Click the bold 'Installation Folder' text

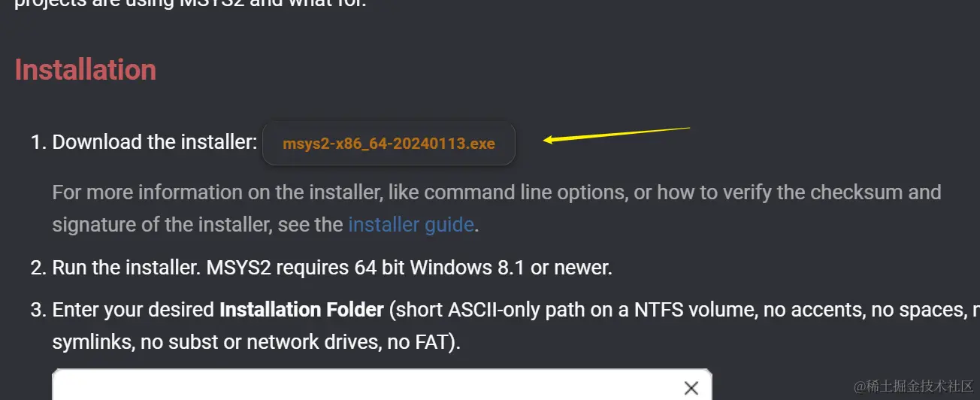click(301, 309)
